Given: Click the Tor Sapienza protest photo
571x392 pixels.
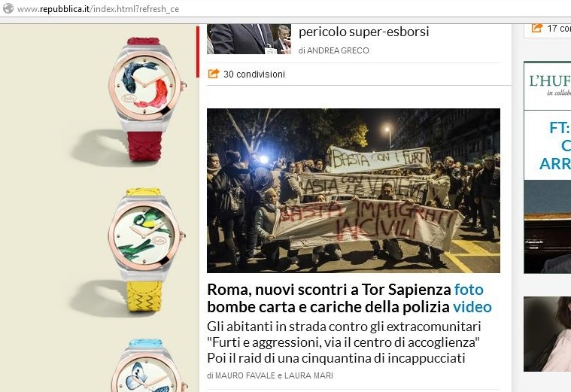Looking at the screenshot, I should [x=354, y=190].
